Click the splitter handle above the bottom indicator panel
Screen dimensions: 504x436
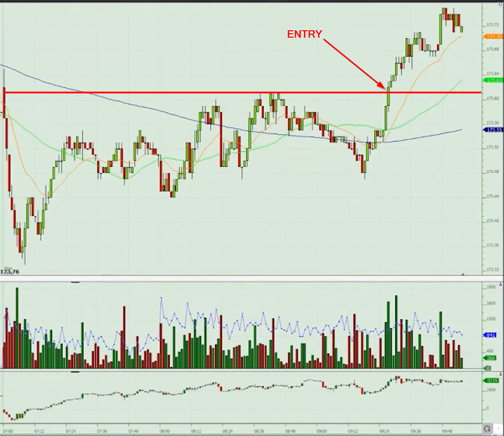click(75, 371)
